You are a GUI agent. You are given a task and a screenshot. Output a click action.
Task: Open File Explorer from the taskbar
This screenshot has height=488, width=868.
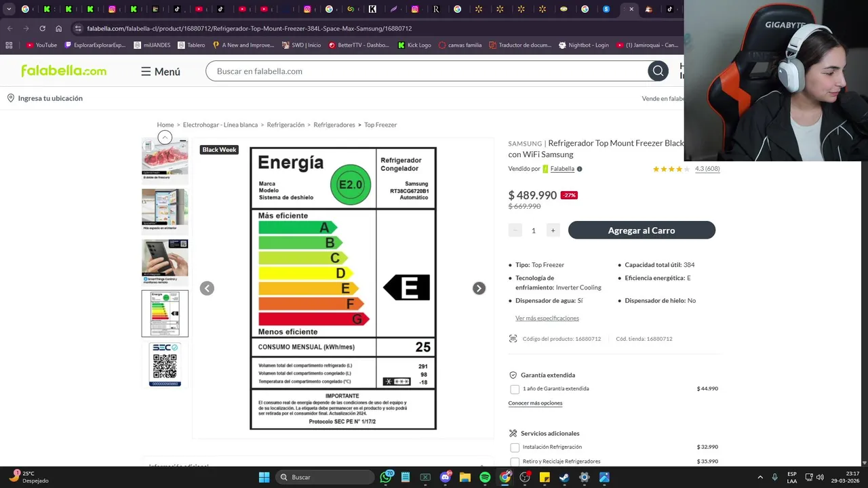(465, 477)
